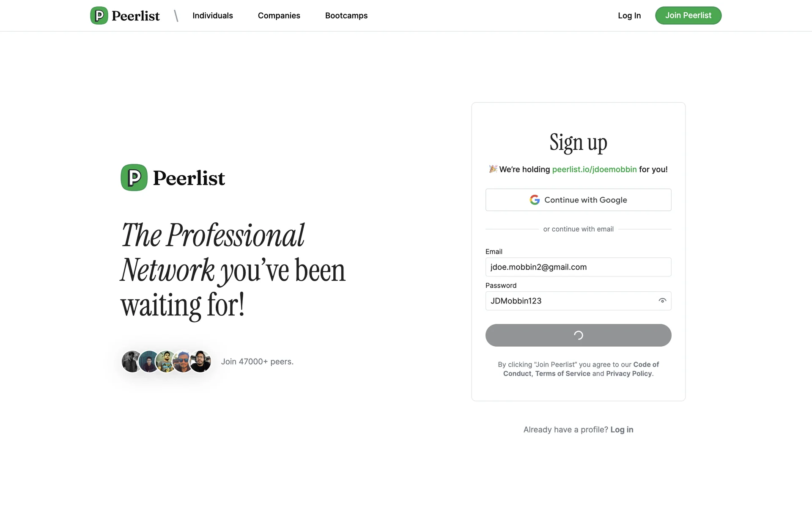The height and width of the screenshot is (508, 812).
Task: Click the middle peer avatar
Action: 166,362
